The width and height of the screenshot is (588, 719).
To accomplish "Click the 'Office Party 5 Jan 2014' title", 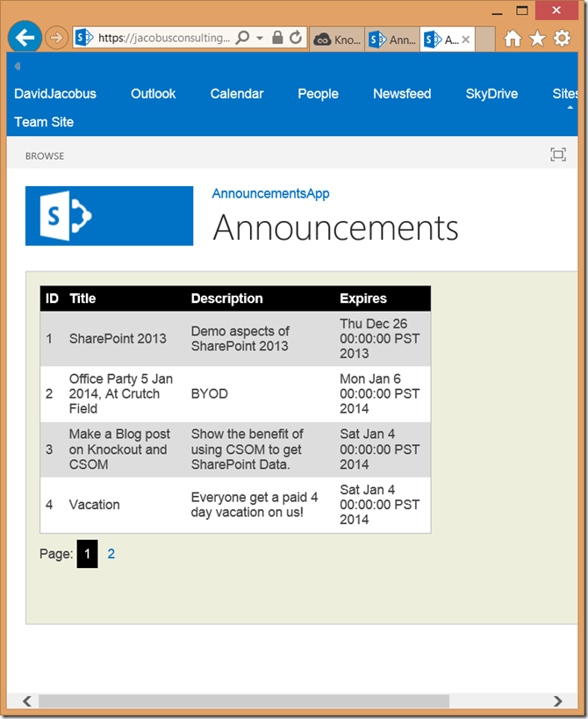I will click(x=121, y=393).
